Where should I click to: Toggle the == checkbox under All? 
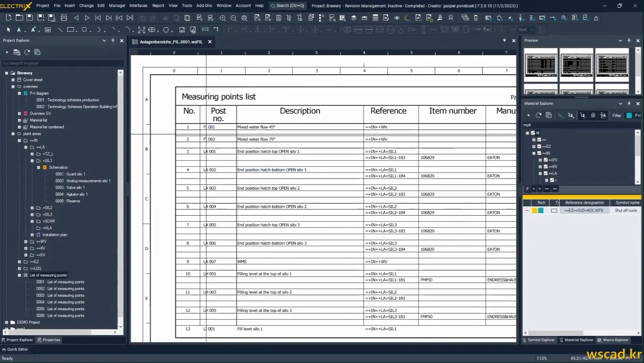[x=539, y=140]
